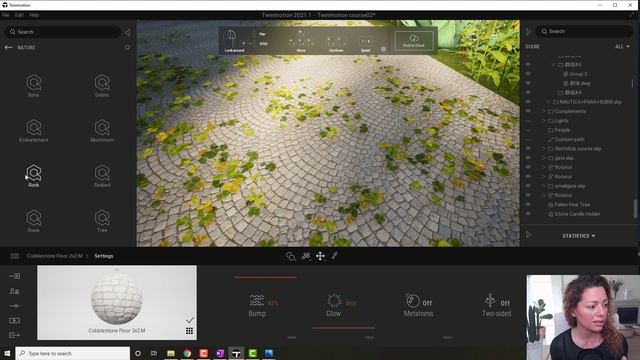Click the Settings slider icon in the dock
This screenshot has height=360, width=640.
tap(14, 306)
